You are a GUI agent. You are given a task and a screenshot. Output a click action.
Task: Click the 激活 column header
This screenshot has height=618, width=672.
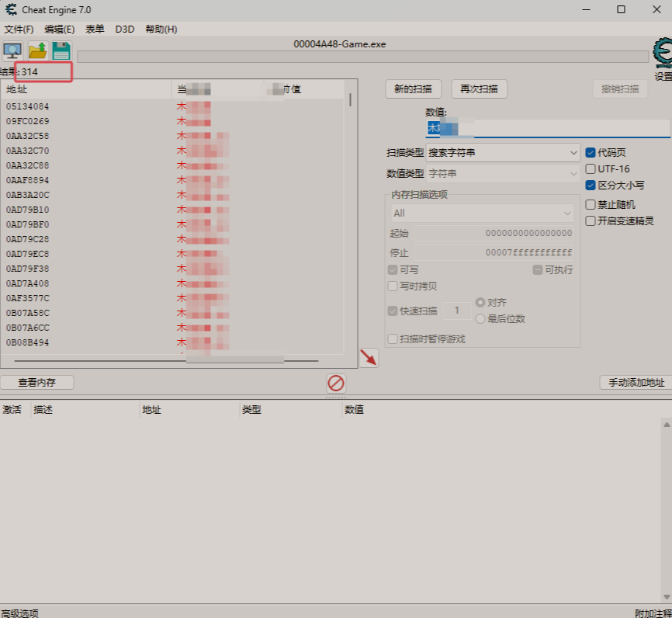coord(12,410)
